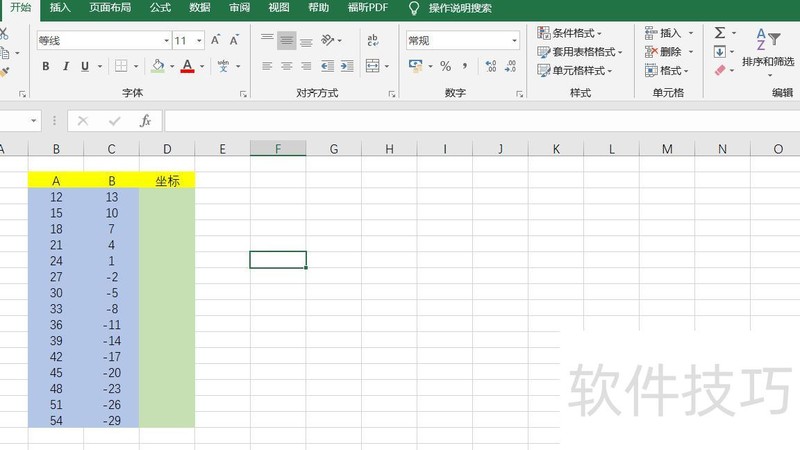Viewport: 800px width, 450px height.
Task: Merge and center cells
Action: coord(372,66)
